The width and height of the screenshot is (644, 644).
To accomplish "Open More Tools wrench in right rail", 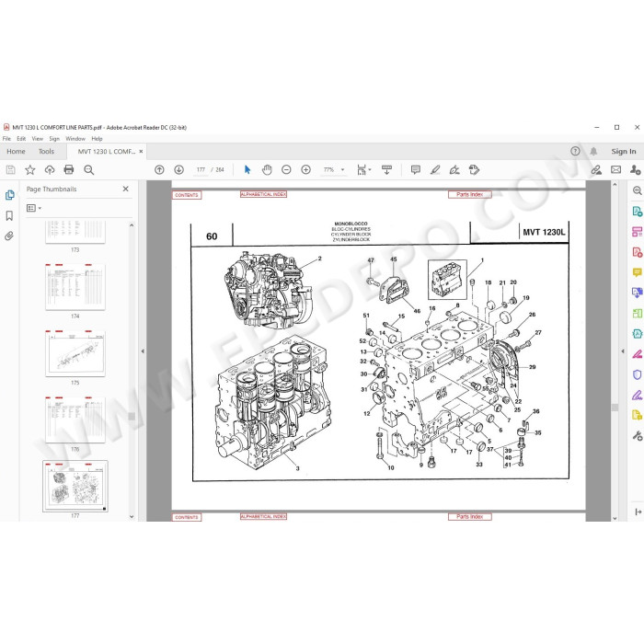I will (637, 436).
